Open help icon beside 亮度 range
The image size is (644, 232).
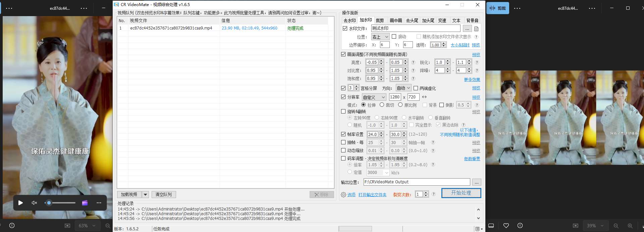click(x=413, y=62)
